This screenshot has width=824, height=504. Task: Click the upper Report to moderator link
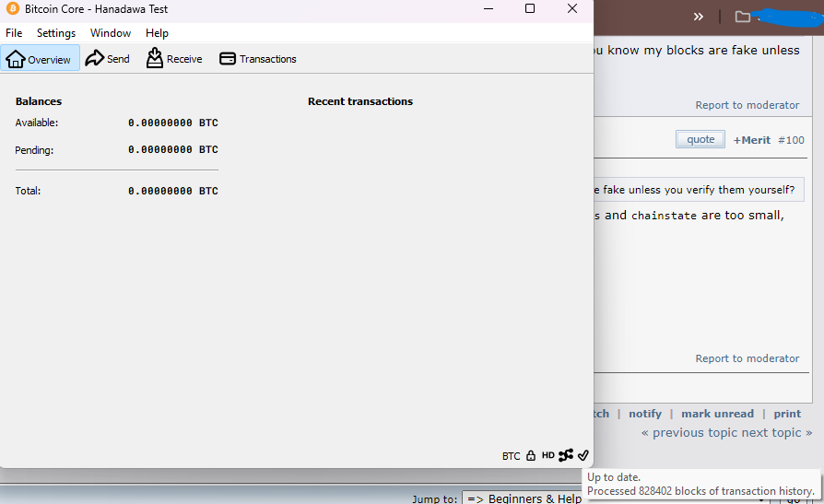(747, 105)
